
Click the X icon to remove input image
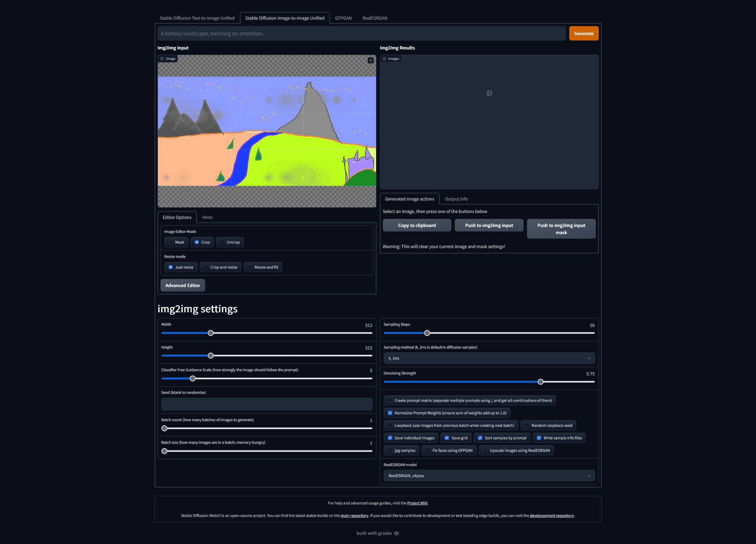370,60
